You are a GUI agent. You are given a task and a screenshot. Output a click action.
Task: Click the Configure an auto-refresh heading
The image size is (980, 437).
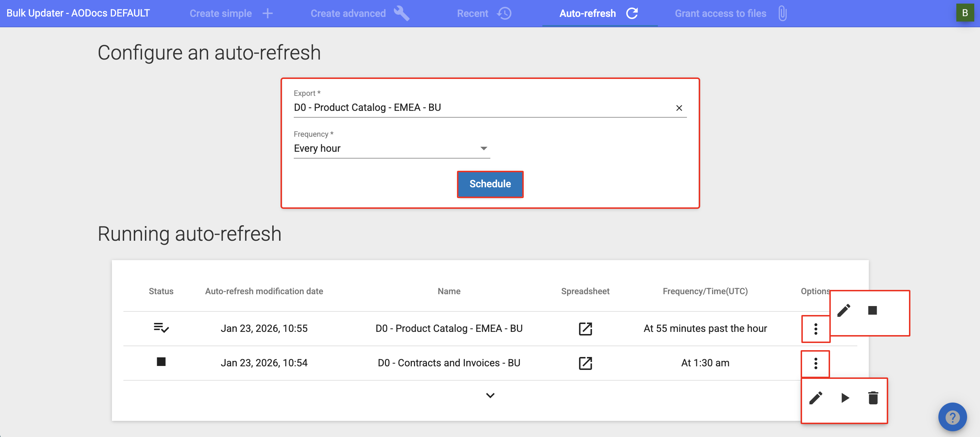pyautogui.click(x=209, y=52)
